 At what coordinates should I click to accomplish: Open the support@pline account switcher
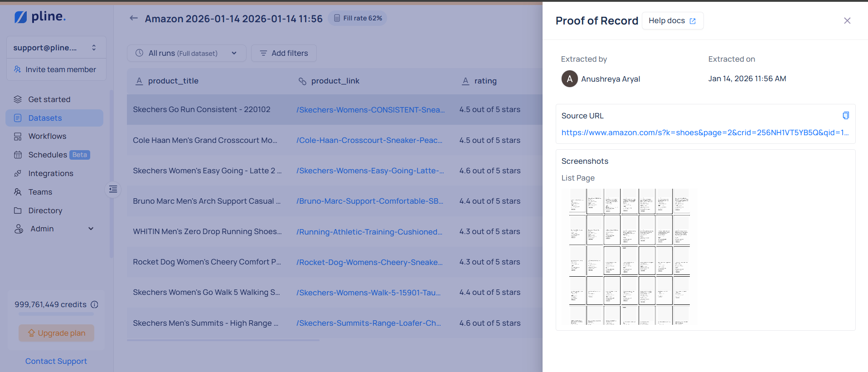click(x=56, y=48)
